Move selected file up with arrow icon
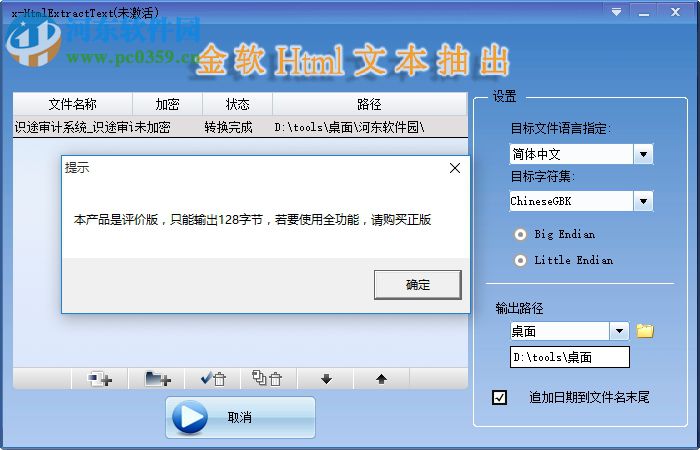 coord(381,379)
